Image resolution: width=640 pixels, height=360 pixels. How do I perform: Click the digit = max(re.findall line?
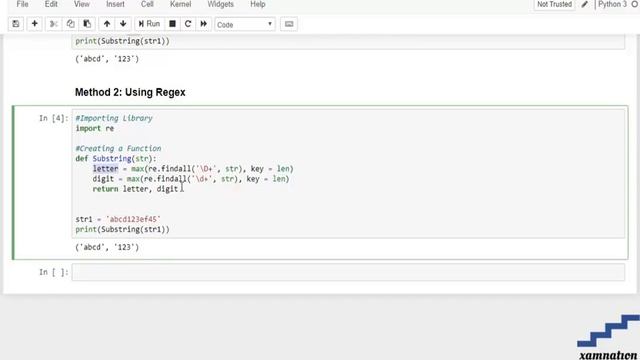pos(191,179)
